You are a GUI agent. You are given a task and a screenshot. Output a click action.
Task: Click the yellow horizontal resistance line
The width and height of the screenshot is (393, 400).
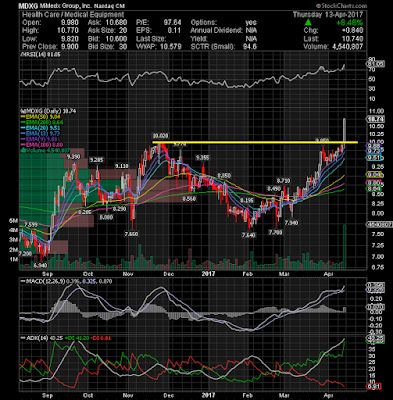click(255, 142)
